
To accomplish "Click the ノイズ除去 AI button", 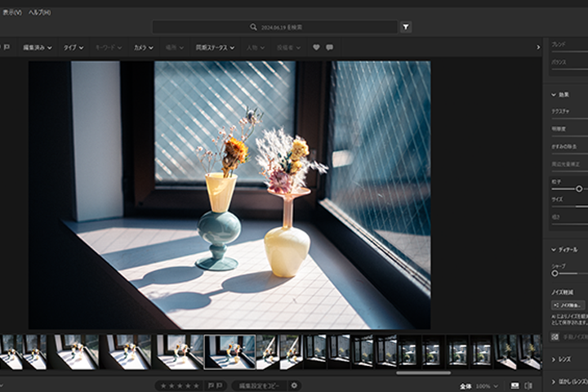I will (x=568, y=305).
